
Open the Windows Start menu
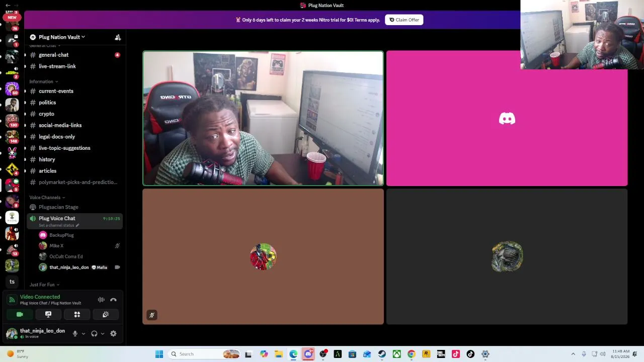coord(159,354)
